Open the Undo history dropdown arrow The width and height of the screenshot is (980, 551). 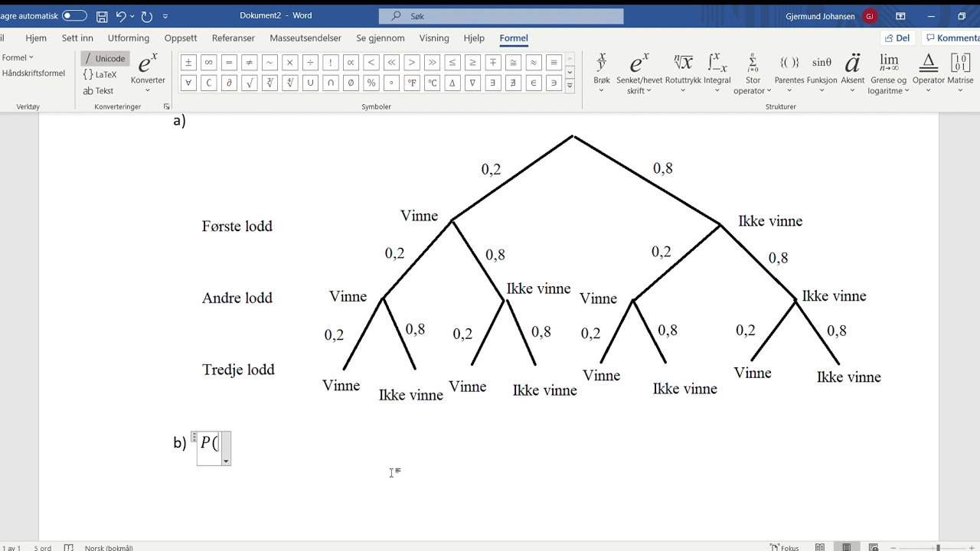132,16
